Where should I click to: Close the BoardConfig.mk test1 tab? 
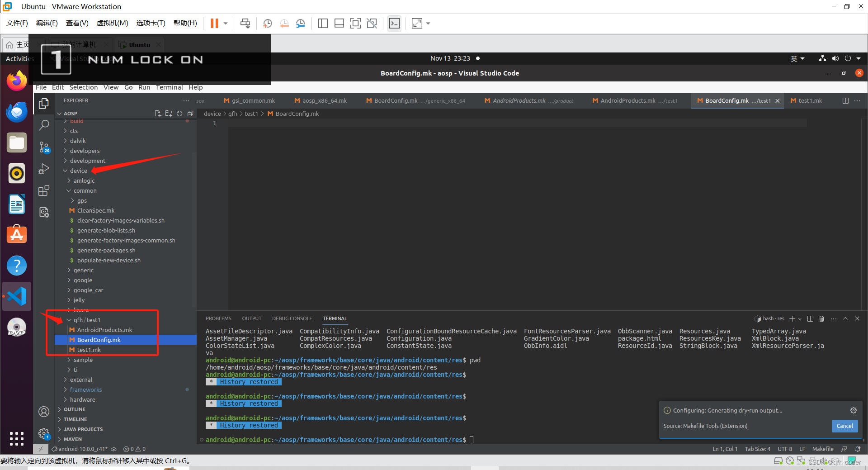click(x=778, y=101)
